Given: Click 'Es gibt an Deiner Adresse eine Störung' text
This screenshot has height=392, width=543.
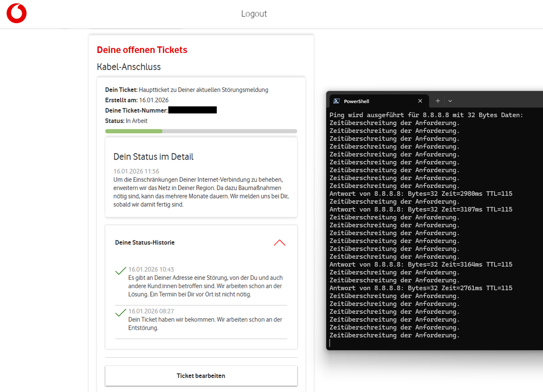Looking at the screenshot, I should tap(205, 286).
